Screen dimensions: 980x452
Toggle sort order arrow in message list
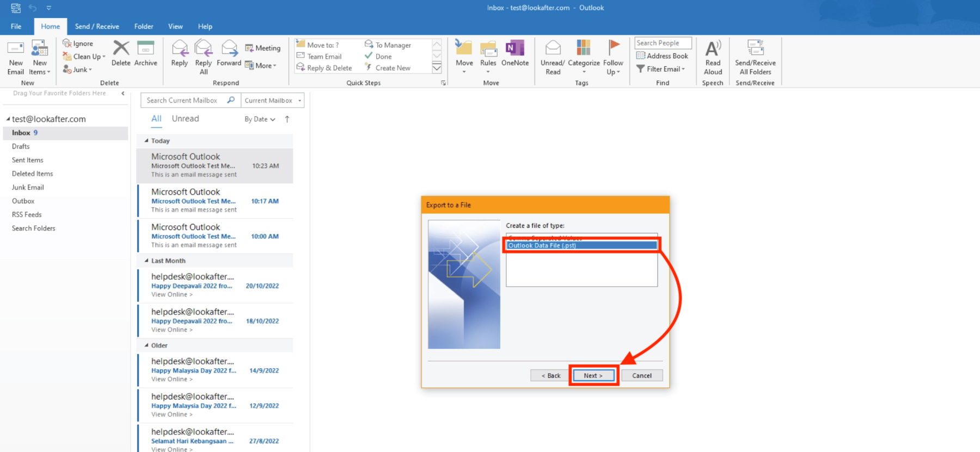[287, 119]
